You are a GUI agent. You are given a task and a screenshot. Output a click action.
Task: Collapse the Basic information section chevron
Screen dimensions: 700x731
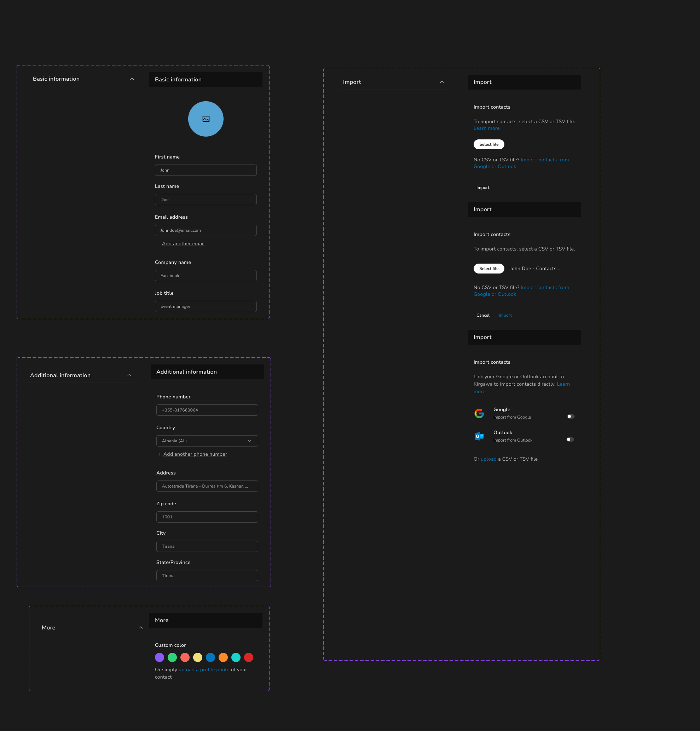point(132,79)
